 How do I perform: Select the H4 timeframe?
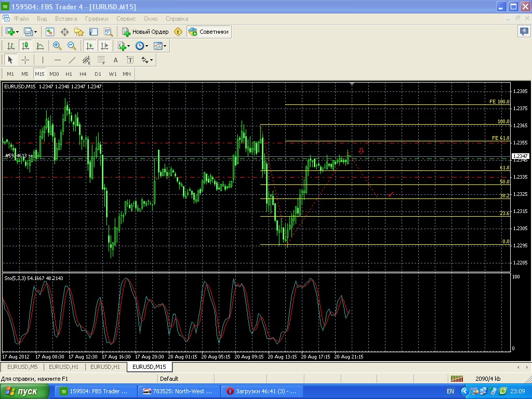[x=83, y=74]
